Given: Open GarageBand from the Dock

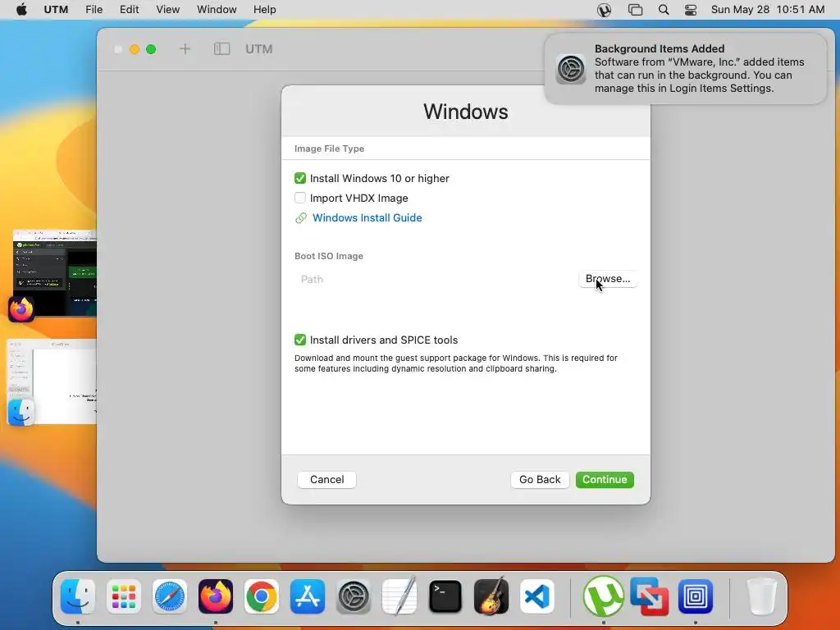Looking at the screenshot, I should click(491, 596).
